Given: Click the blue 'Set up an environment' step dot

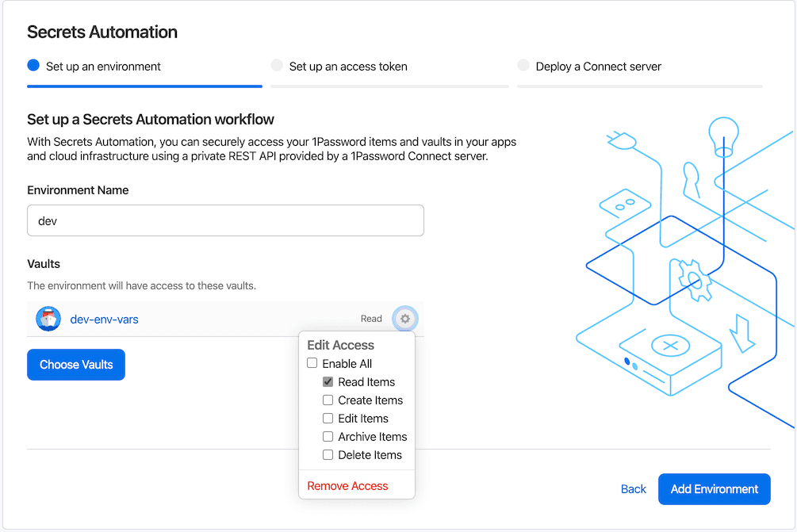Looking at the screenshot, I should (x=32, y=66).
